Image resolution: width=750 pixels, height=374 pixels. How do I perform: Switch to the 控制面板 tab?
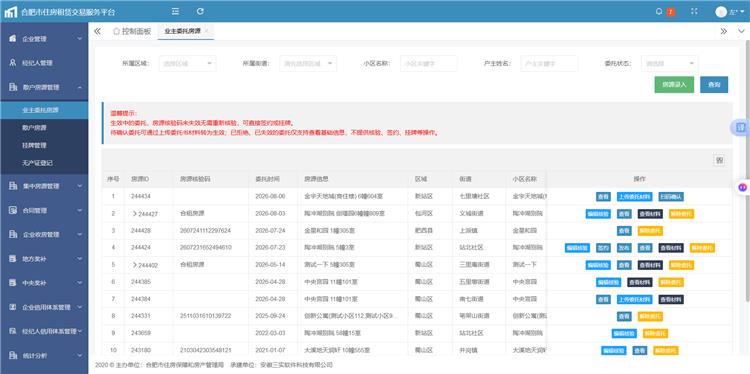pyautogui.click(x=132, y=32)
